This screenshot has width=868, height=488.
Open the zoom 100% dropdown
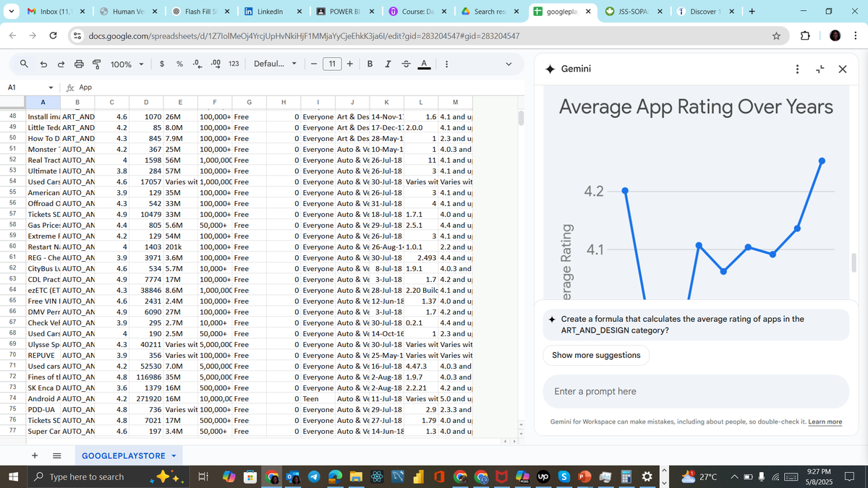(x=127, y=64)
